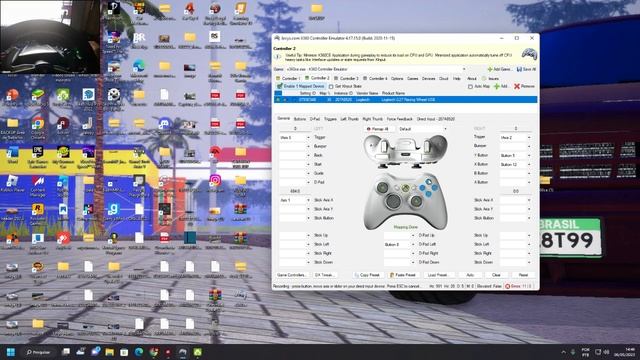
Task: Click the red Remove button
Action: tap(524, 87)
